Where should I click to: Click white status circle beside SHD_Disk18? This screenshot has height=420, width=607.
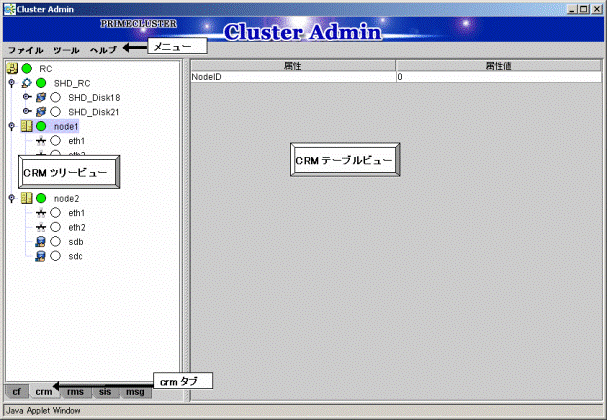pyautogui.click(x=55, y=97)
